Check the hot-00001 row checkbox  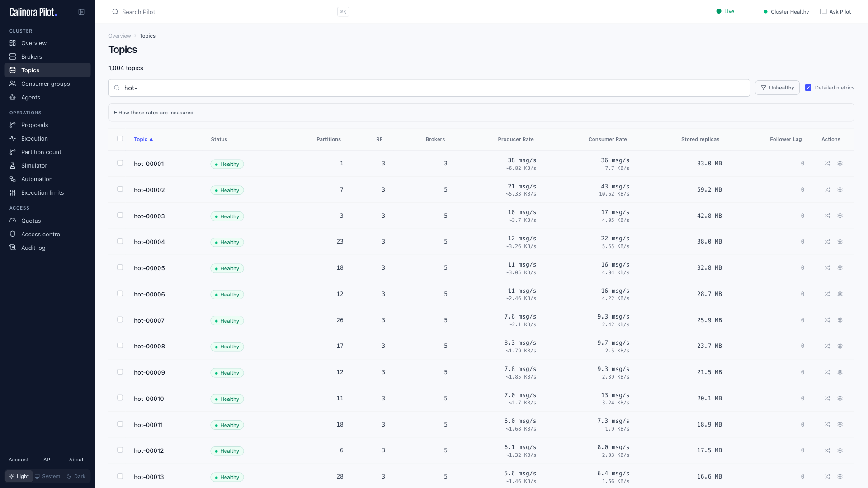120,163
